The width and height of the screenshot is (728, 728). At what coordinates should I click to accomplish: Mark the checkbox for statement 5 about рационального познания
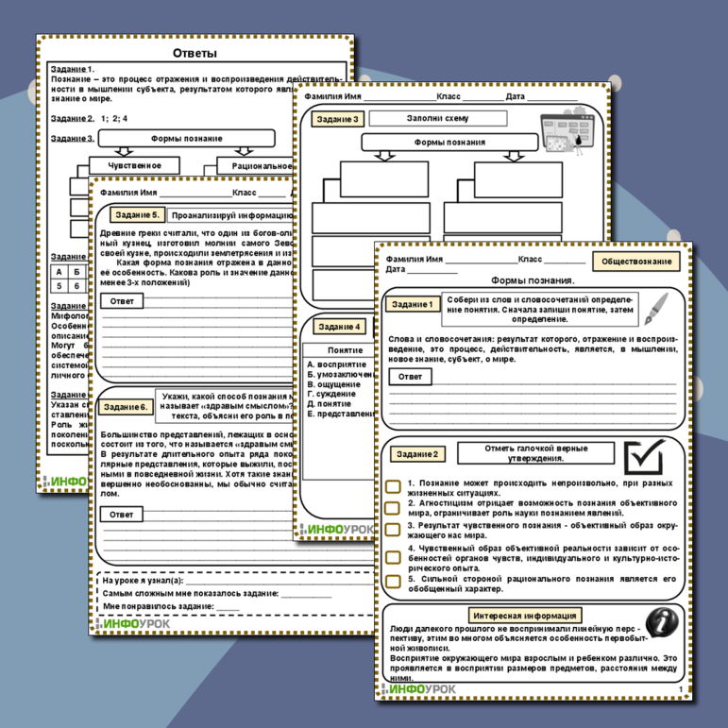tap(393, 581)
